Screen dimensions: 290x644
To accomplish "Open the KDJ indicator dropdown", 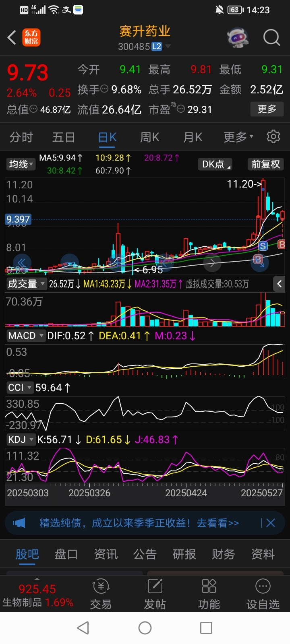I will coord(21,440).
